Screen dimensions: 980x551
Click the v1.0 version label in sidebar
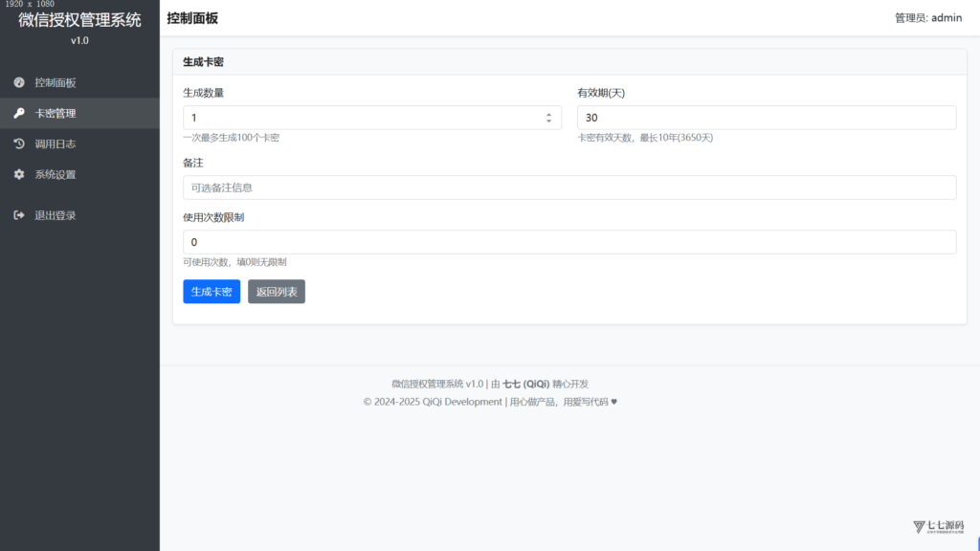[79, 40]
